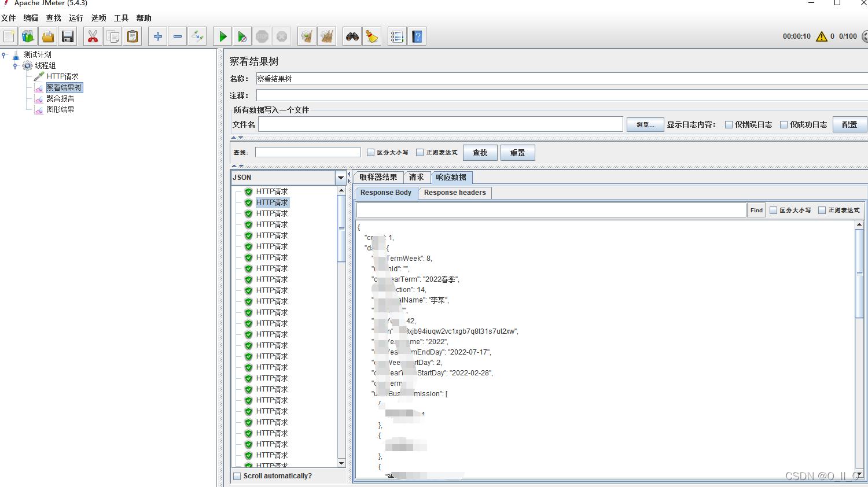
Task: Switch to the 取样器结果 tab
Action: point(378,178)
